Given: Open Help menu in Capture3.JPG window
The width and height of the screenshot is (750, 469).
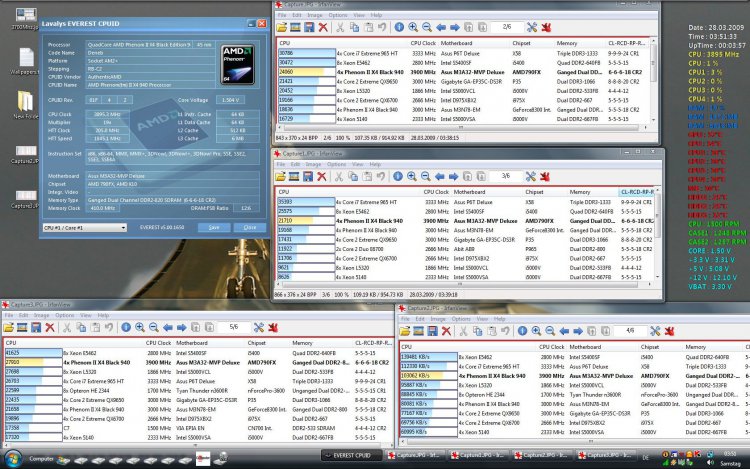Looking at the screenshot, I should pyautogui.click(x=103, y=316).
